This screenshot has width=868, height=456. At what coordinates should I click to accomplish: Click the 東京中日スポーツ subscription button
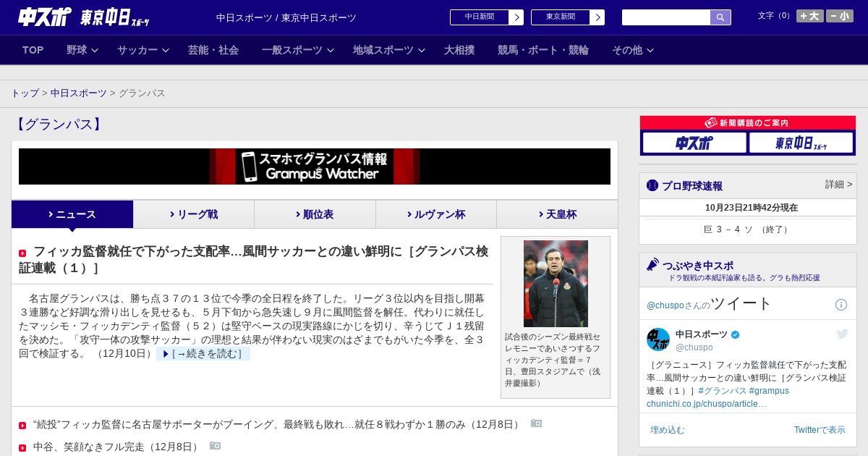click(801, 143)
